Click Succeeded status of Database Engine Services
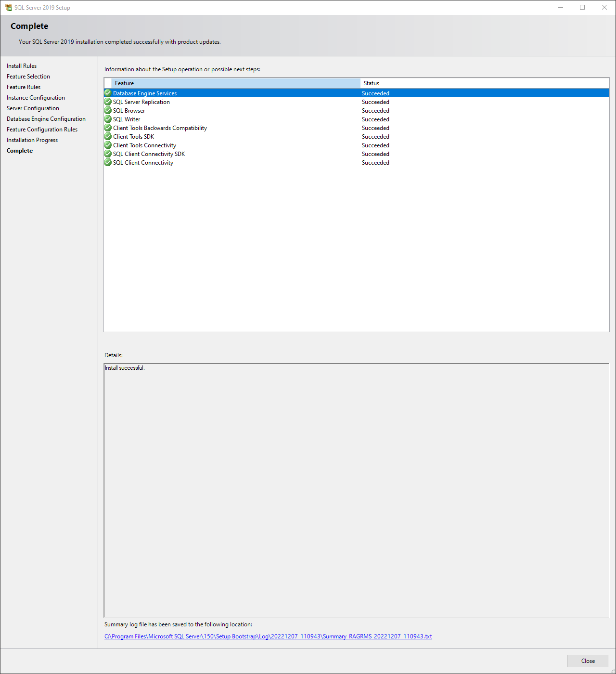Viewport: 616px width, 674px height. coord(375,93)
